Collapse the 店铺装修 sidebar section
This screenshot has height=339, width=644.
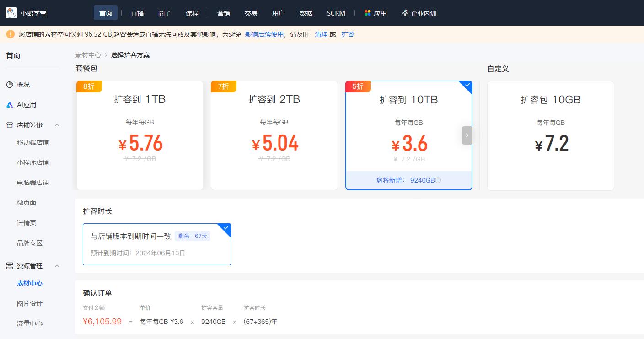tap(57, 125)
